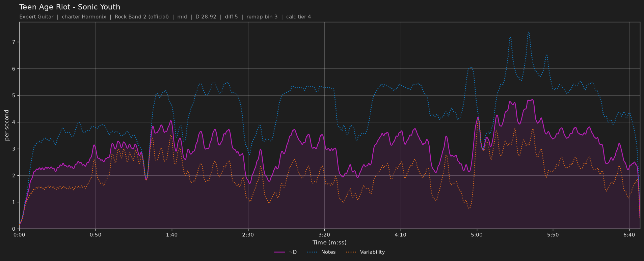
Task: Click the calc tier 4 text
Action: (299, 17)
